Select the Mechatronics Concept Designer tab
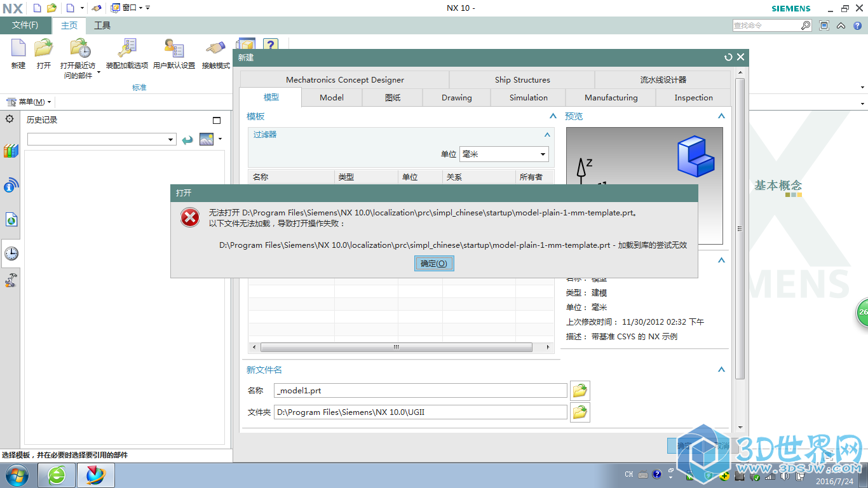868x488 pixels. 345,79
